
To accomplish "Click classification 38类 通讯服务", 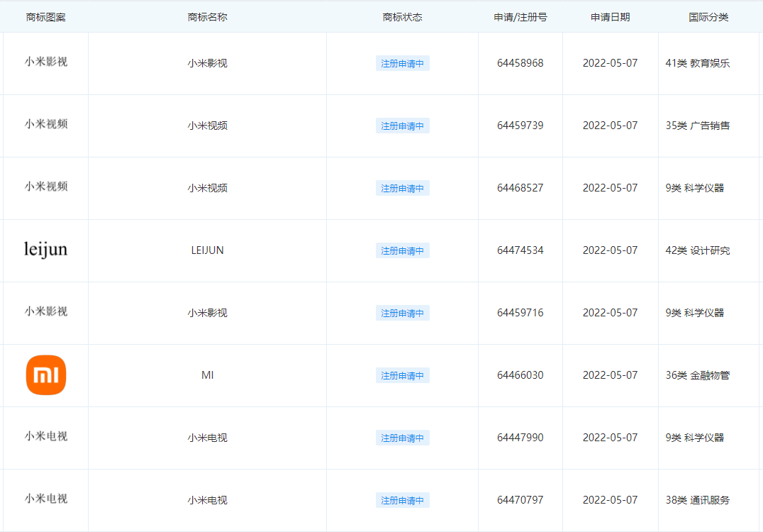I will click(697, 499).
